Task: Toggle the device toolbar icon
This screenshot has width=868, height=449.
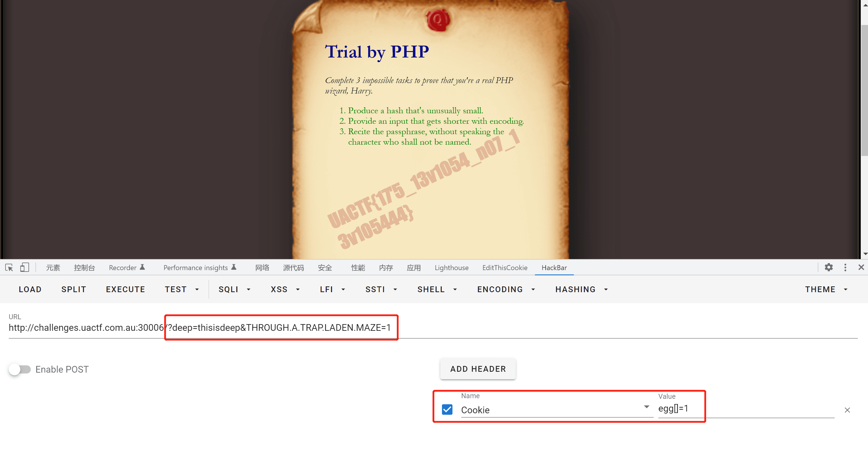Action: pos(24,267)
